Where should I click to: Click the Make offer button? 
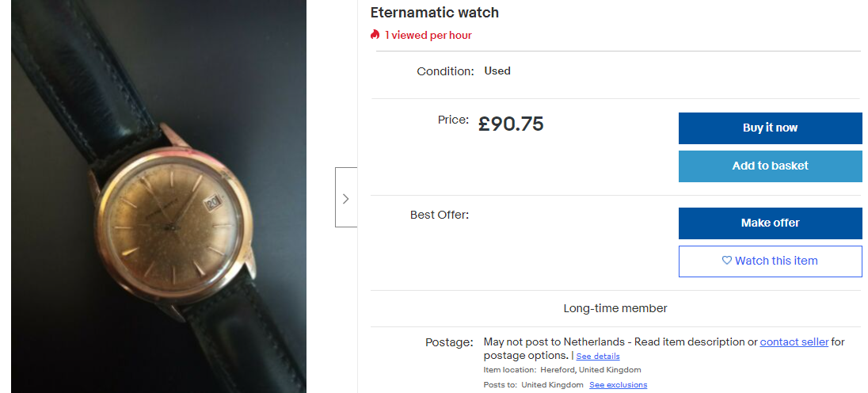click(x=770, y=223)
